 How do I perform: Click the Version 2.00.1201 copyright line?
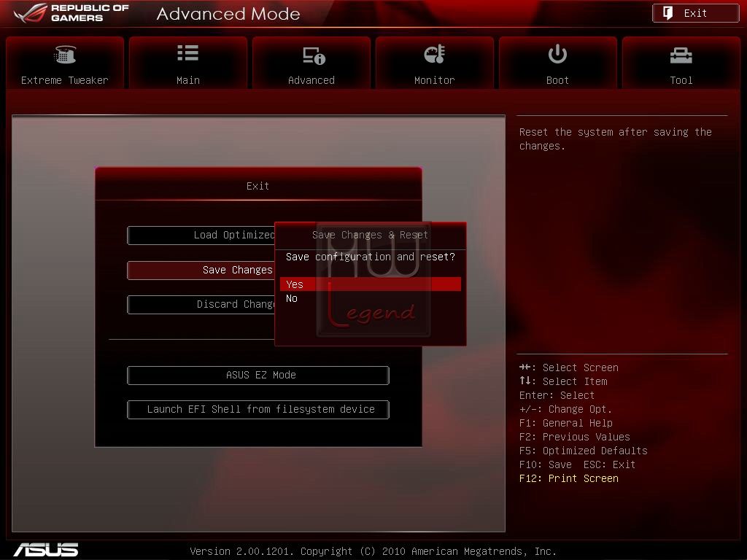(x=373, y=551)
